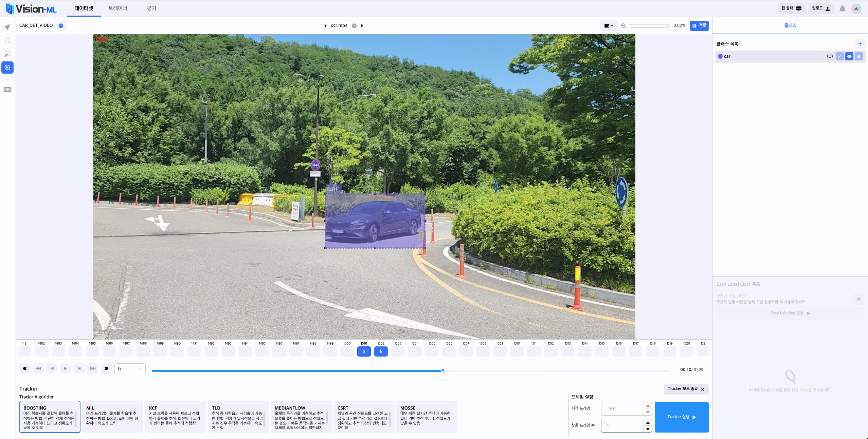This screenshot has width=868, height=439.
Task: Play the video
Action: click(x=66, y=368)
